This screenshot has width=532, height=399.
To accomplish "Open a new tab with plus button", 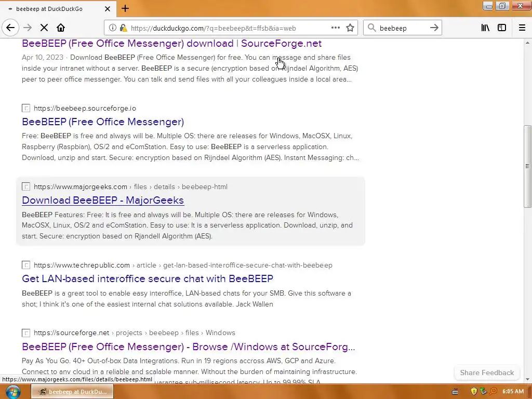I will (125, 8).
